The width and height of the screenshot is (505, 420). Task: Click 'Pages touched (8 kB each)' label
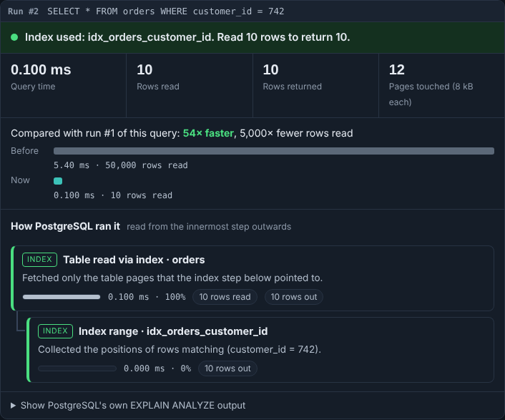coord(431,94)
